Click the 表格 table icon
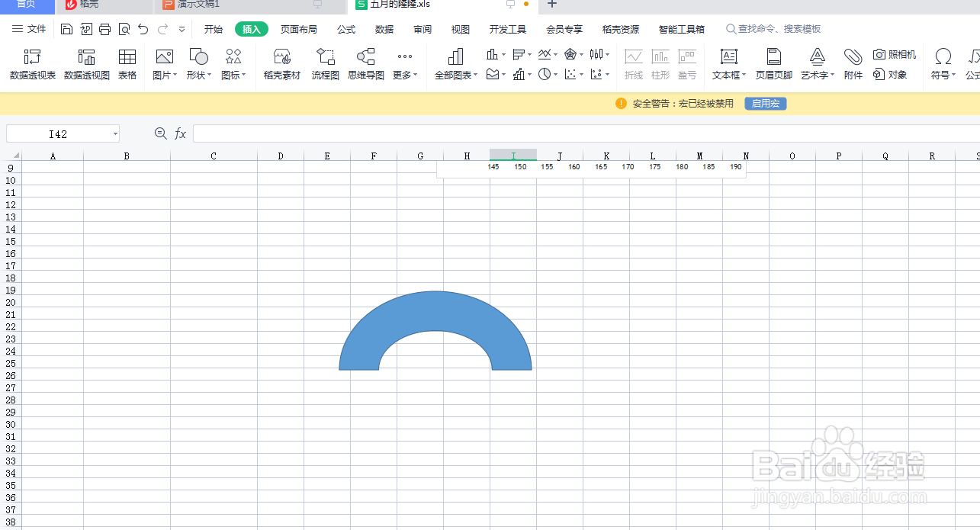Screen dimensions: 980x530 [127, 65]
